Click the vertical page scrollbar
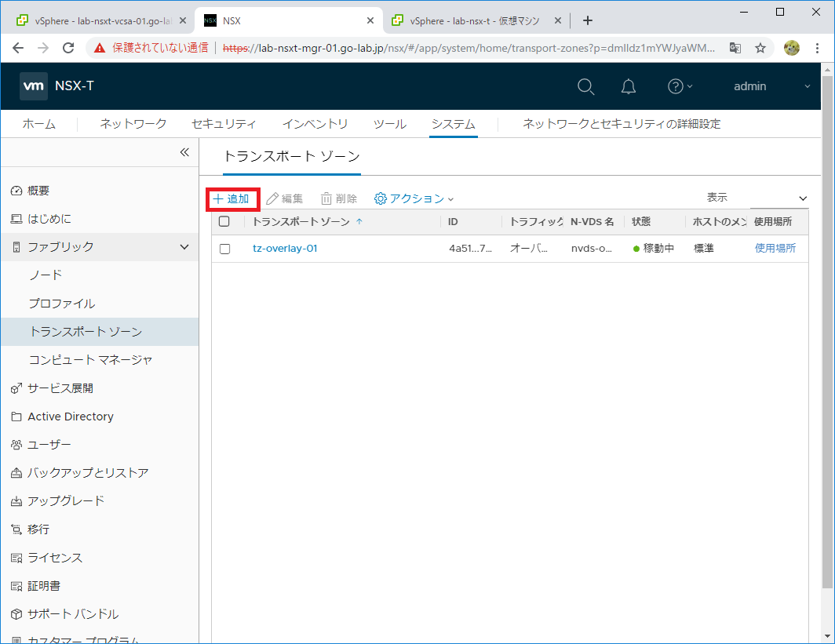 click(827, 332)
